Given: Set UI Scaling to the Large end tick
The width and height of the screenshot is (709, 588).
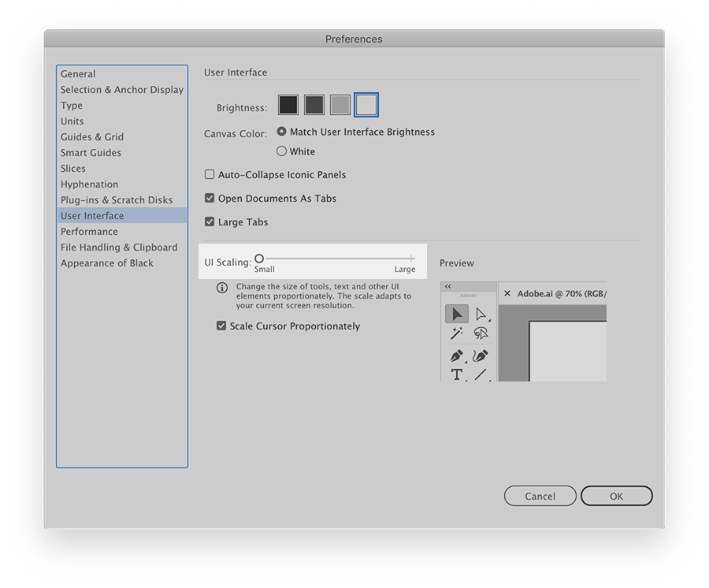Looking at the screenshot, I should (x=411, y=259).
